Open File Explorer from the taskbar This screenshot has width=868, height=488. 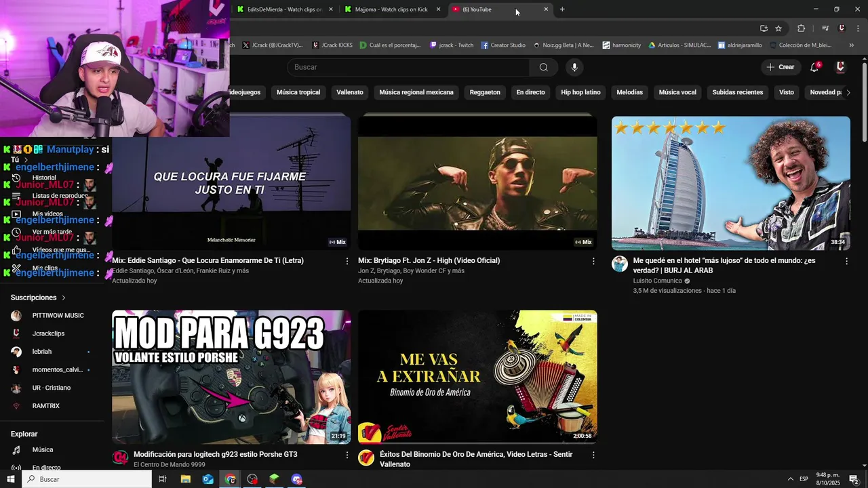tap(185, 479)
